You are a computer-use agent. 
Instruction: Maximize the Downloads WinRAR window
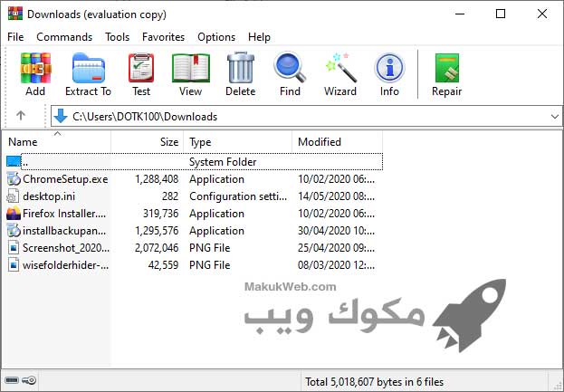click(x=501, y=14)
